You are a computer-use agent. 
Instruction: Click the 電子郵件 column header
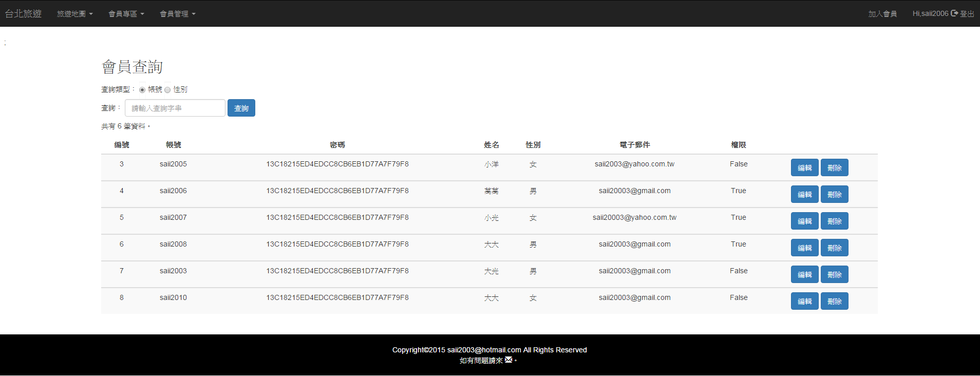pos(635,145)
